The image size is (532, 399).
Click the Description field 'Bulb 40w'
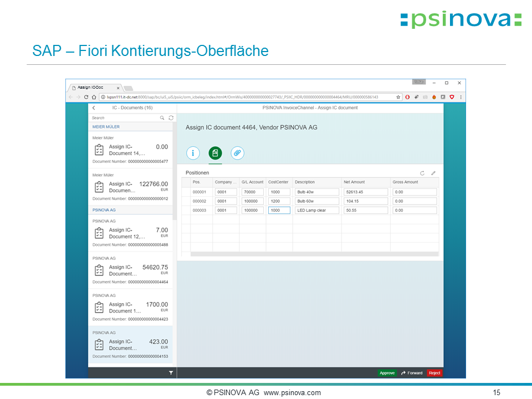(x=316, y=192)
